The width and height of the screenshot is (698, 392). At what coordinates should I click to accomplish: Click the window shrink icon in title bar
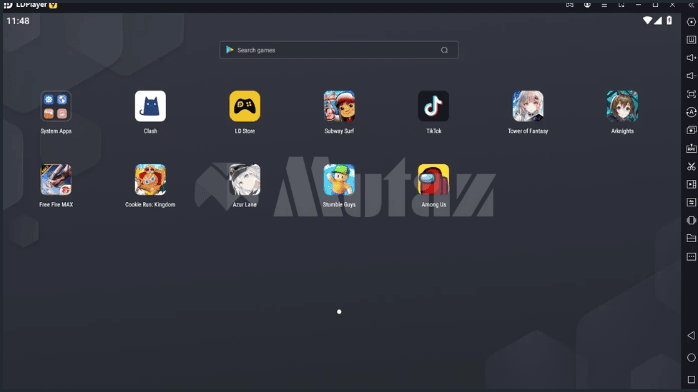click(x=621, y=5)
